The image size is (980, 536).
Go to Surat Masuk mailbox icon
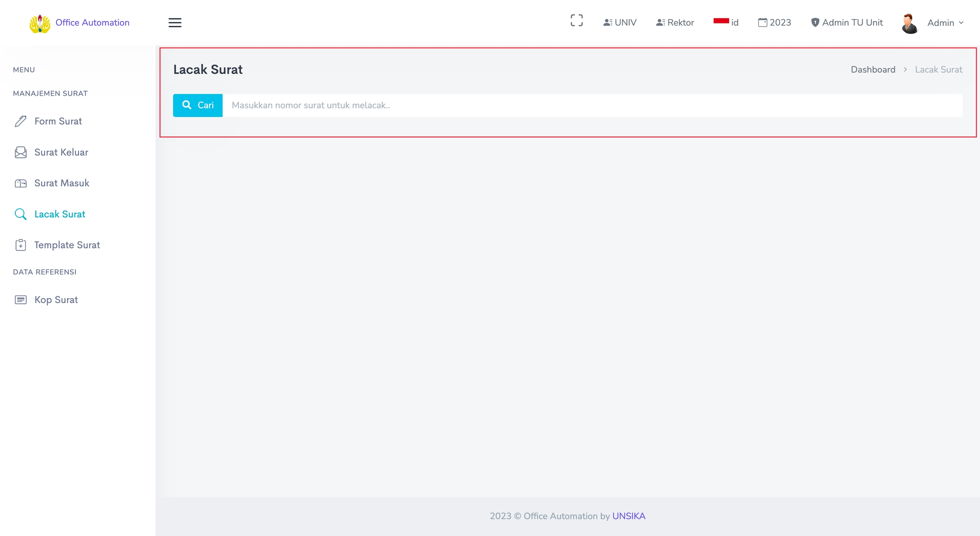coord(20,183)
